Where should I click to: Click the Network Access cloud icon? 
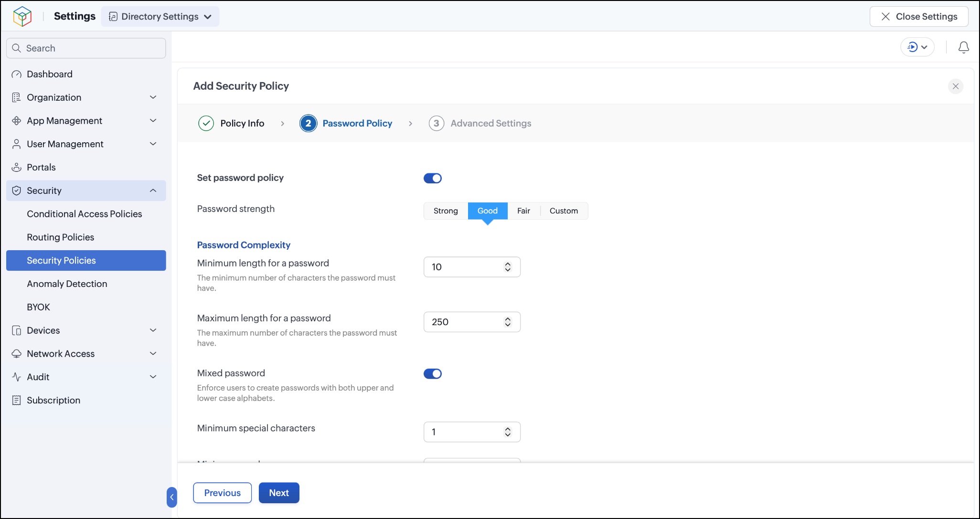coord(16,354)
